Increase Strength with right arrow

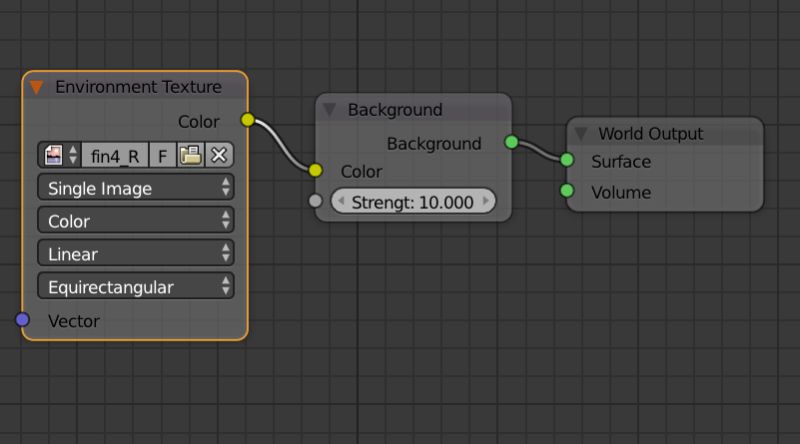point(486,201)
